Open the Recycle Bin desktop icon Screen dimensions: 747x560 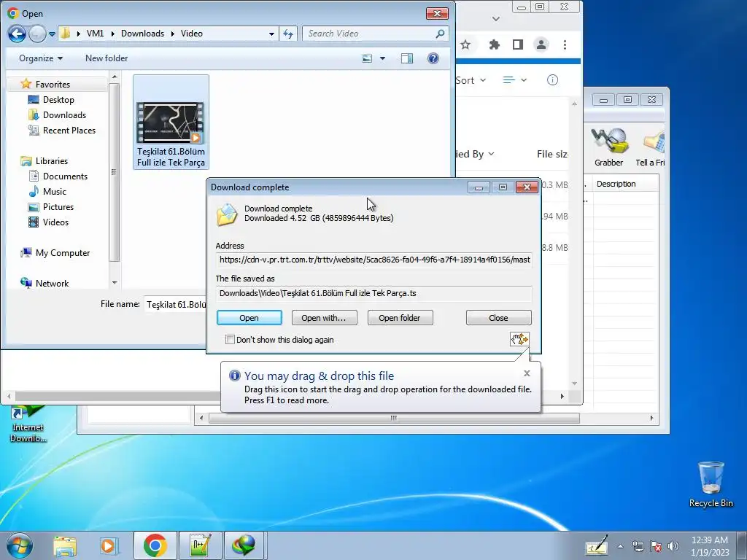[x=711, y=484]
